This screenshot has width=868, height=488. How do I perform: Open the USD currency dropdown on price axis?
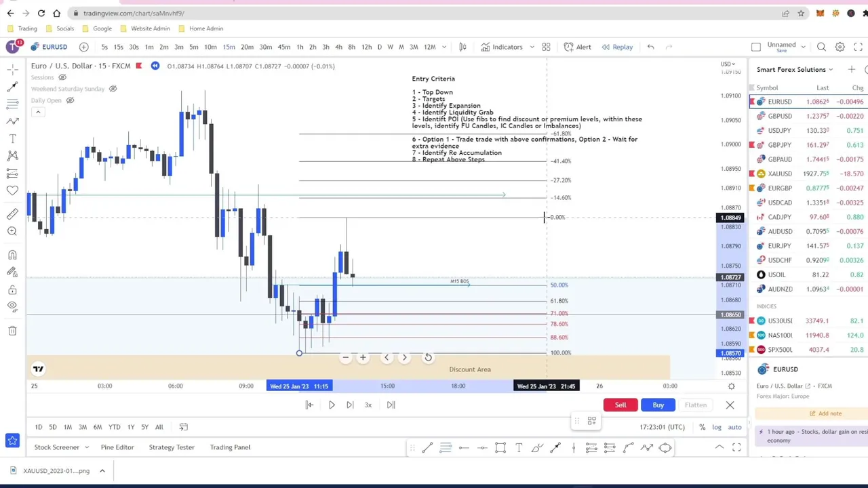pyautogui.click(x=728, y=64)
